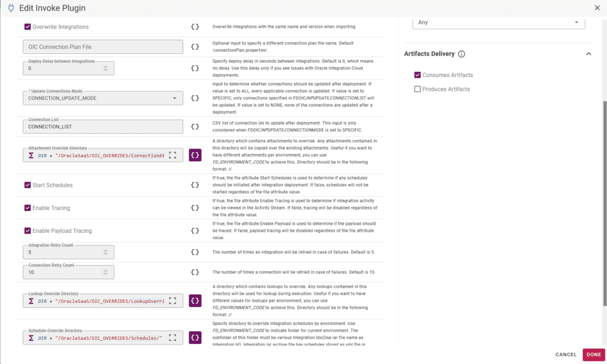
Task: Uncheck Enable Tracing checkbox
Action: [27, 208]
